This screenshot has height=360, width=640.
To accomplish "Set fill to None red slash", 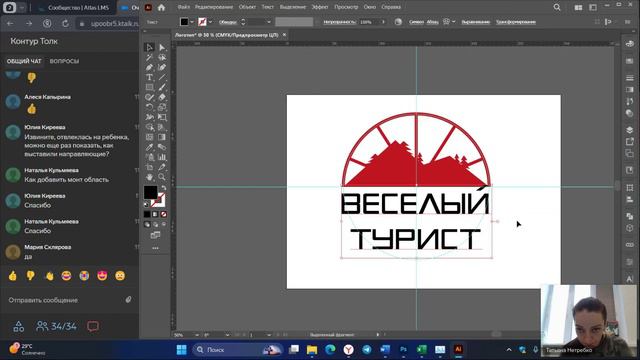I will coord(164,214).
